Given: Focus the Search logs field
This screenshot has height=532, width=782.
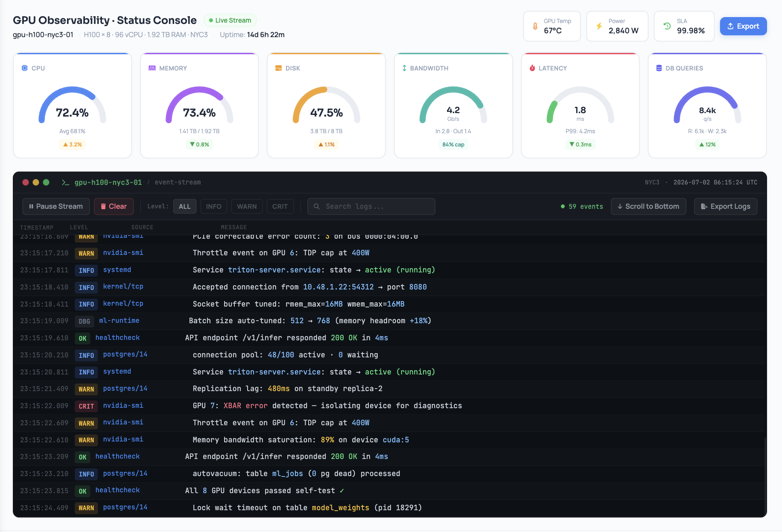Looking at the screenshot, I should [x=371, y=206].
